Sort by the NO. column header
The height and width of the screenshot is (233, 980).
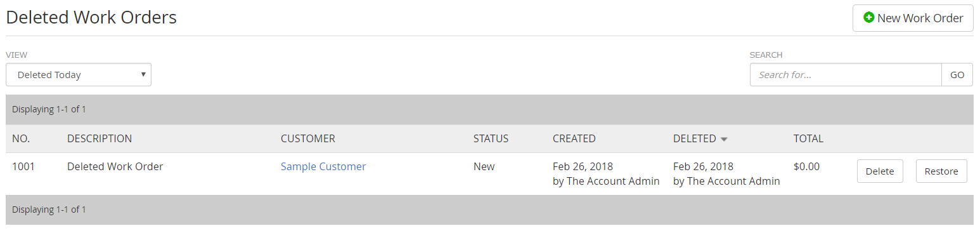tap(21, 138)
